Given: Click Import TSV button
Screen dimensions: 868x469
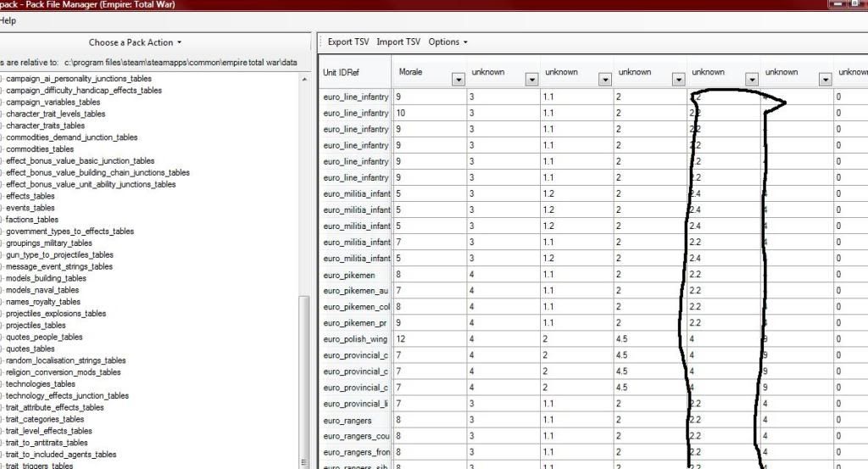Looking at the screenshot, I should pos(398,42).
